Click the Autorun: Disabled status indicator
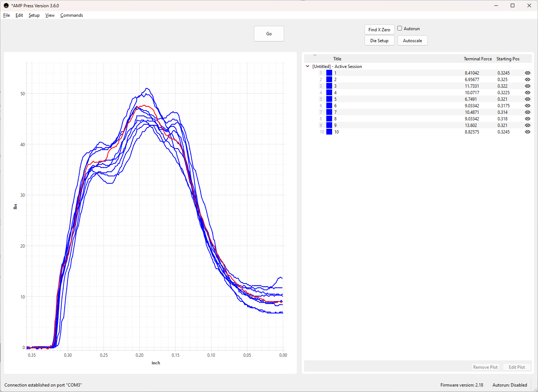 [x=510, y=385]
